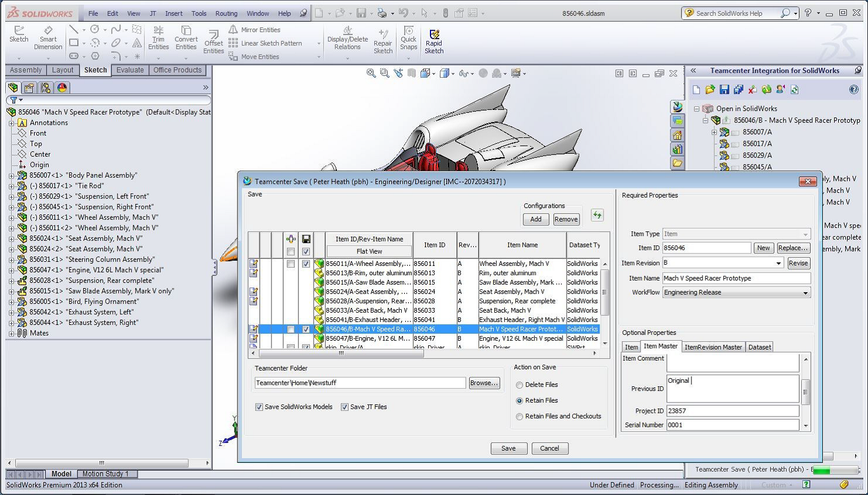Switch to the Evaluate tab
The image size is (868, 495).
click(x=130, y=70)
